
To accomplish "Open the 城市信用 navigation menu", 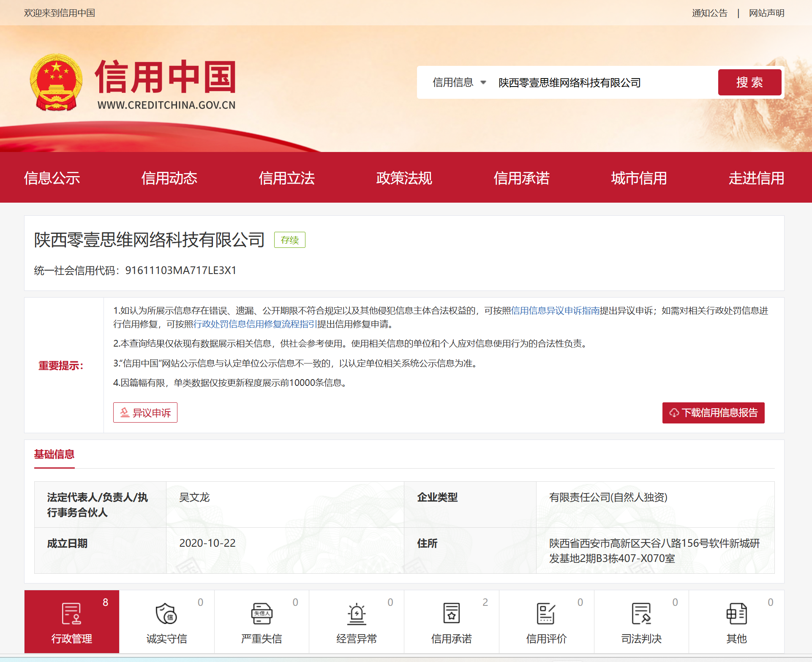I will 639,178.
